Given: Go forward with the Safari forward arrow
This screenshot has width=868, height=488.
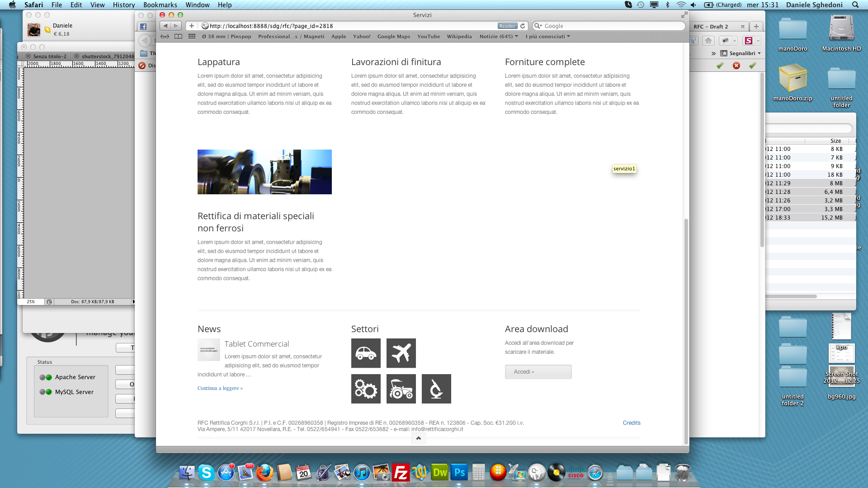Looking at the screenshot, I should [176, 26].
